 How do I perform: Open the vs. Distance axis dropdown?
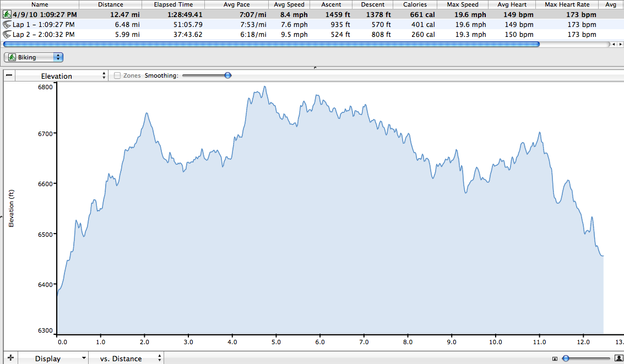click(x=126, y=358)
